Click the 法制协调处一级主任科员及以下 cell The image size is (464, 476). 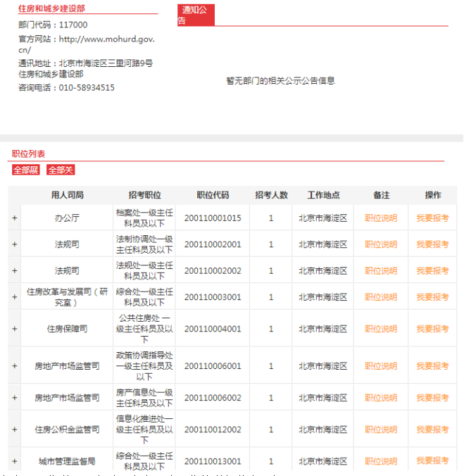pyautogui.click(x=144, y=244)
